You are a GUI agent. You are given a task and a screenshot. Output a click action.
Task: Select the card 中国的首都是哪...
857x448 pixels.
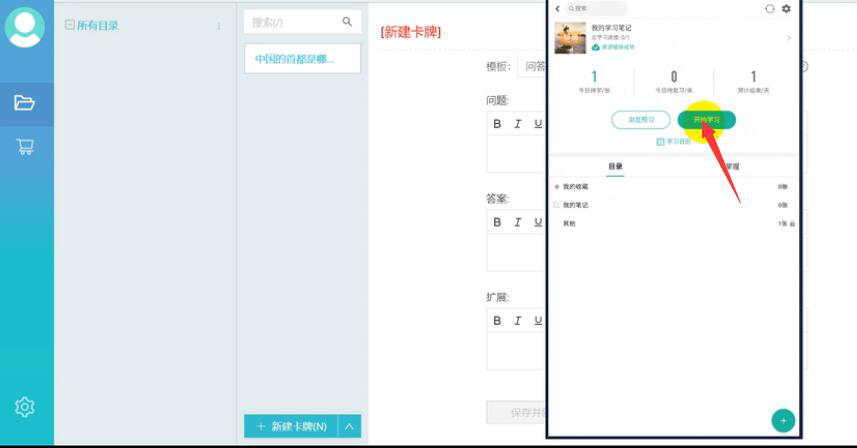[x=302, y=58]
